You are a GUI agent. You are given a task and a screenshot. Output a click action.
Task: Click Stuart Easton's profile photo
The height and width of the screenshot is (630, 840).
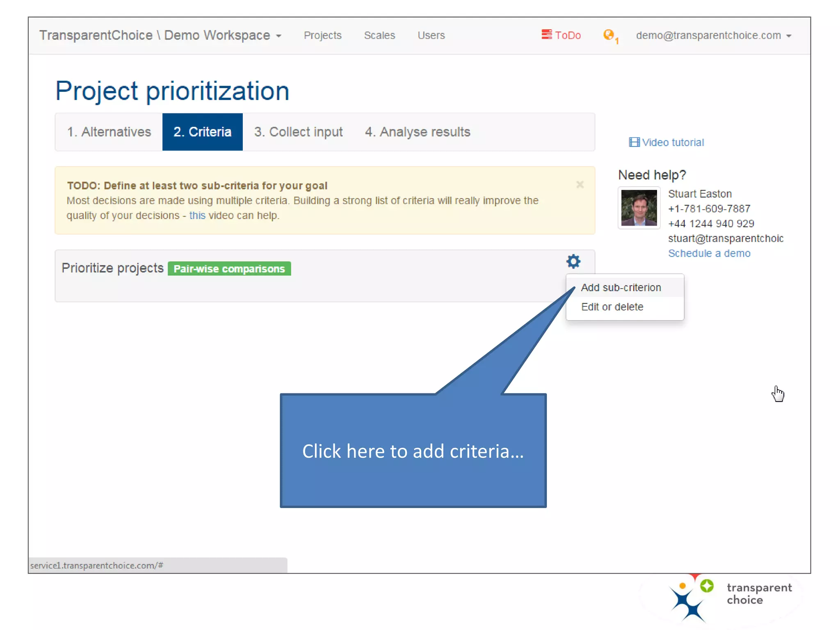click(639, 208)
